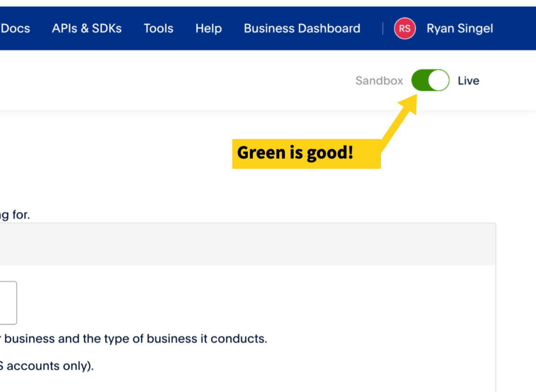536x392 pixels.
Task: Toggle the Sandbox/Live mode switch
Action: point(430,80)
